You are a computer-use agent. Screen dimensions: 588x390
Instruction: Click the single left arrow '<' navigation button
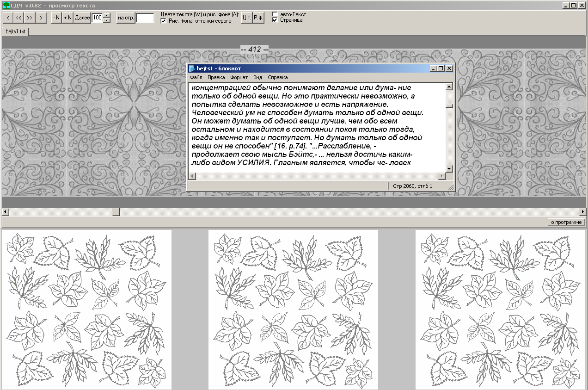tap(8, 18)
